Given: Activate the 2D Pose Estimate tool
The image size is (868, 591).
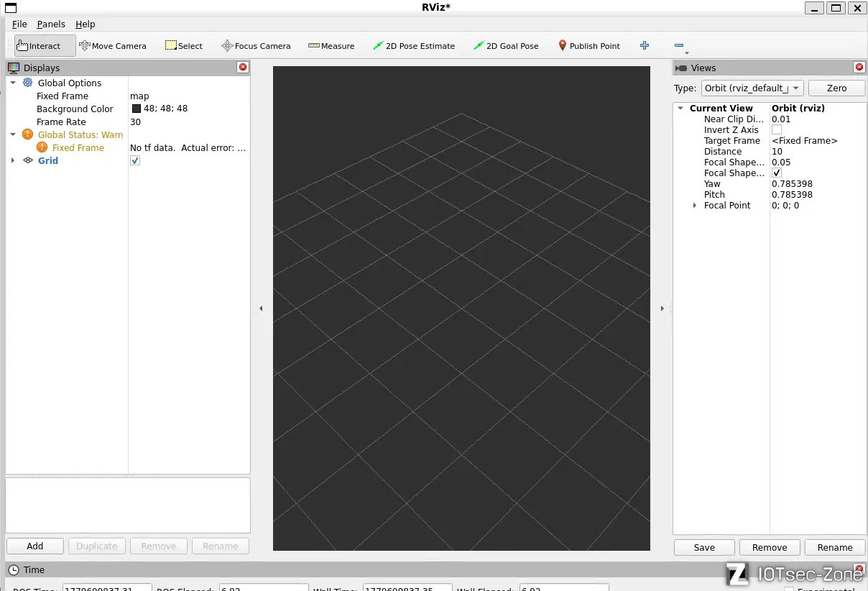Looking at the screenshot, I should 414,45.
